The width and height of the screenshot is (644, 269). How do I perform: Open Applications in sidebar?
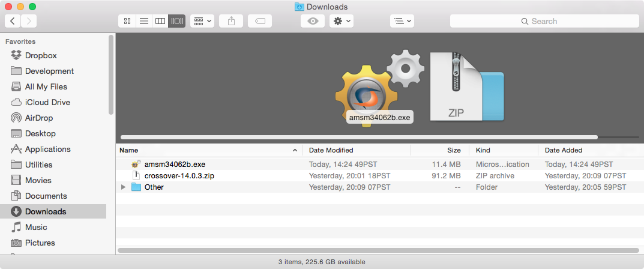click(x=53, y=149)
